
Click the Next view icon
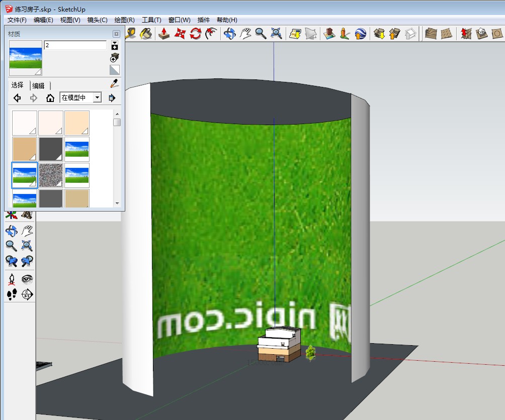click(27, 261)
